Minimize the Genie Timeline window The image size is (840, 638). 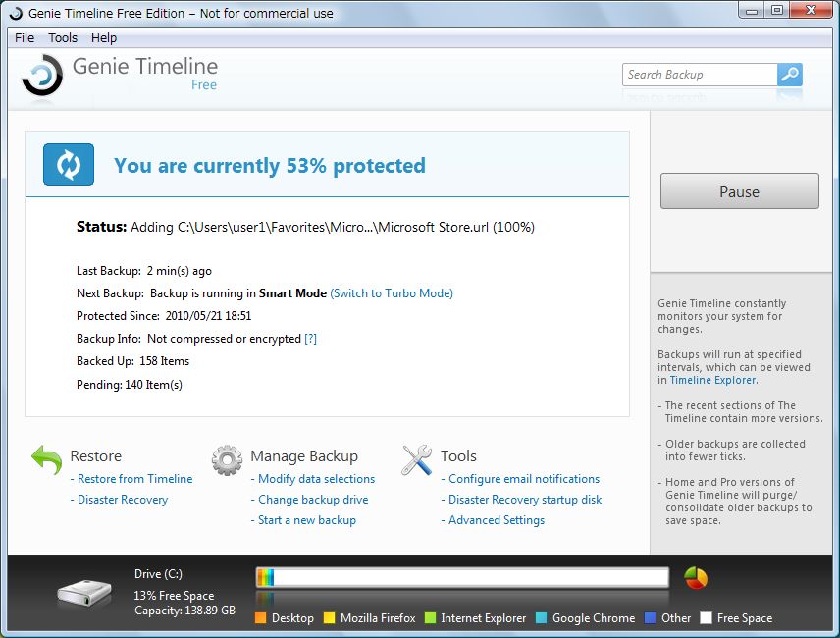(752, 11)
